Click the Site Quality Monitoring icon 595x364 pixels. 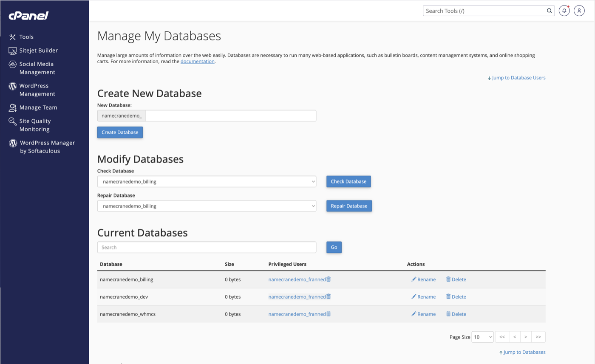[x=12, y=121]
